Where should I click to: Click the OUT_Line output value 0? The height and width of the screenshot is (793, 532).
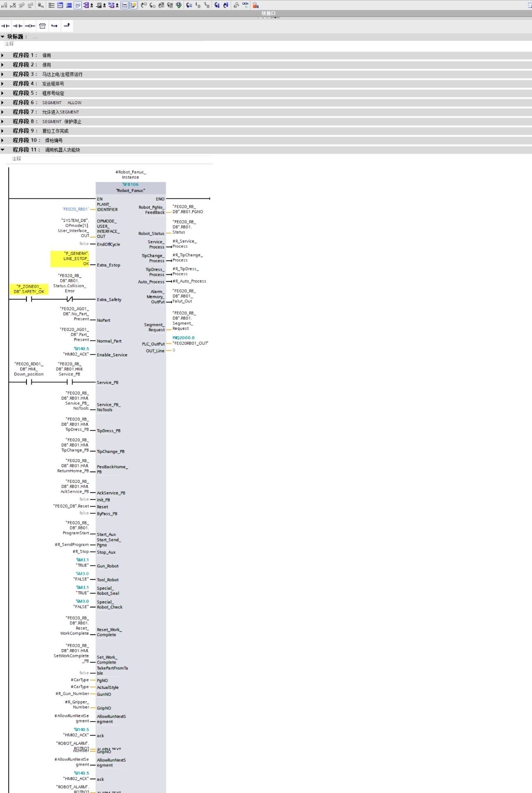pyautogui.click(x=174, y=350)
